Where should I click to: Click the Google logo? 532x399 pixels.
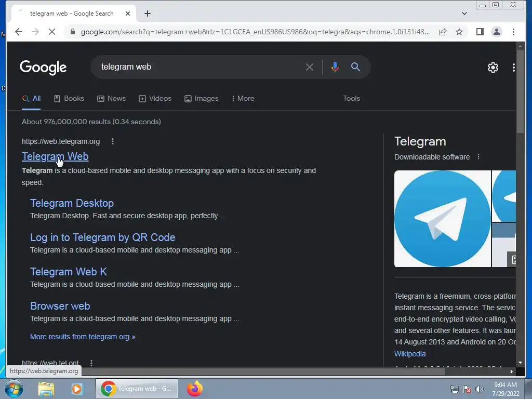coord(43,68)
